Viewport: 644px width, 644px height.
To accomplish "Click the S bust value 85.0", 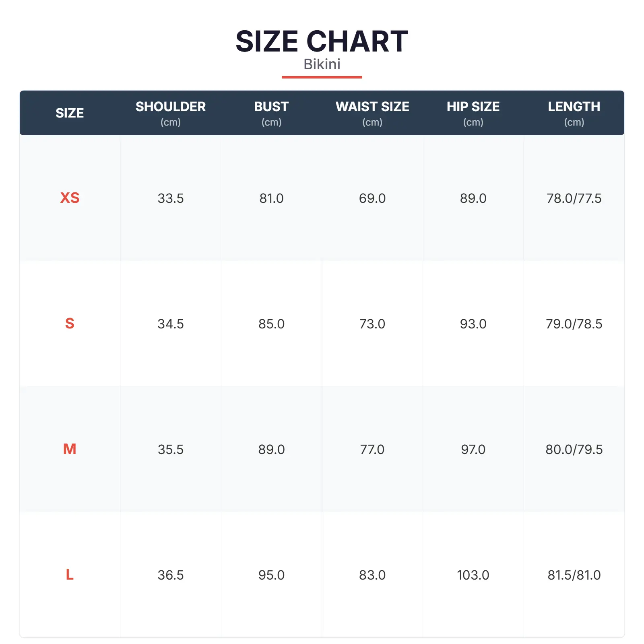I will [x=271, y=324].
